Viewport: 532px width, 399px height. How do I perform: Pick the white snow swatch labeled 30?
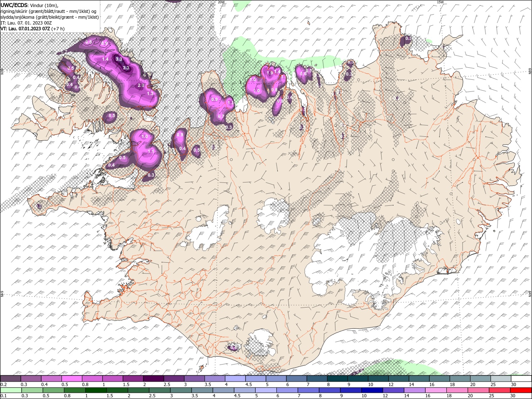[521, 379]
